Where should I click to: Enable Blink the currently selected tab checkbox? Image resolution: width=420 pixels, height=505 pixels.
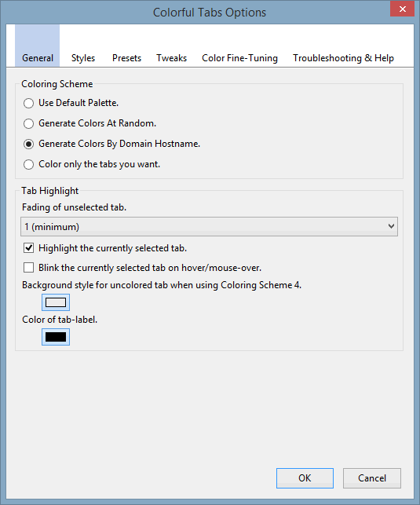click(x=28, y=268)
